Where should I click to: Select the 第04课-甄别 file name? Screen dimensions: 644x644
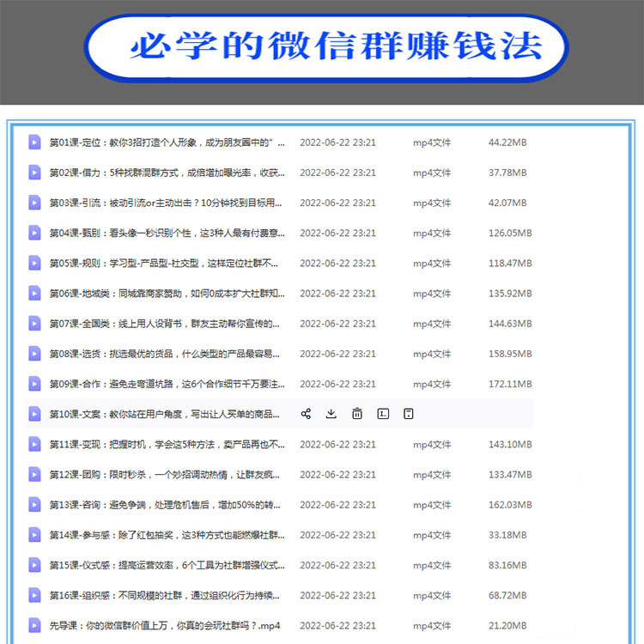click(x=167, y=233)
